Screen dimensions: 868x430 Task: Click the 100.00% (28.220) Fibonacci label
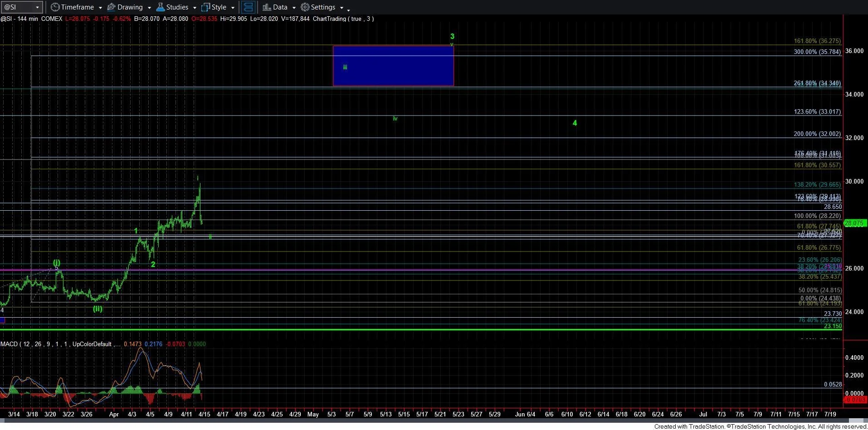click(817, 216)
